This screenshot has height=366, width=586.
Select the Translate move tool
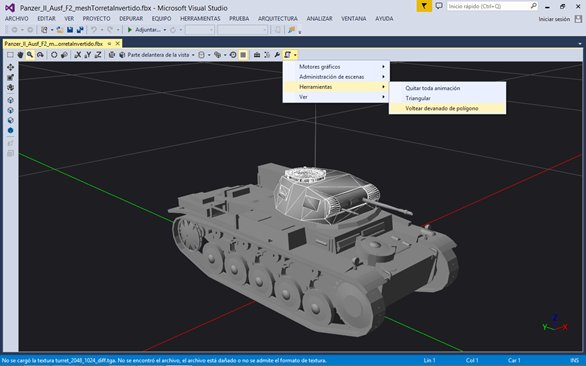pyautogui.click(x=10, y=67)
